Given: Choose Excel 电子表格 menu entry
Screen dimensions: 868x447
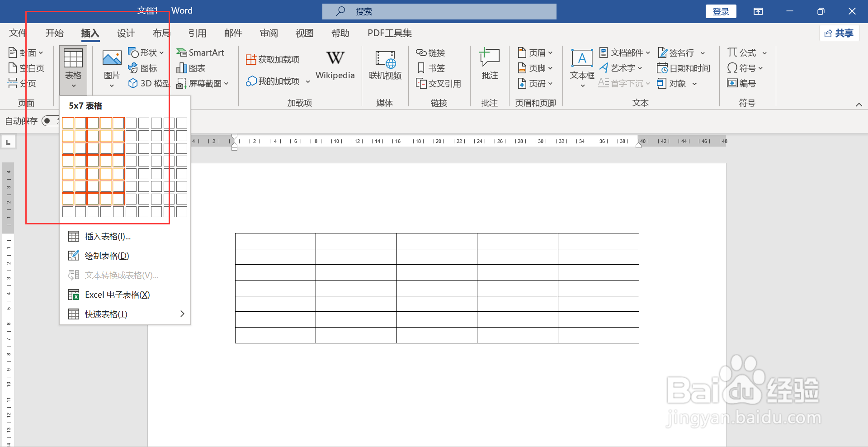Looking at the screenshot, I should pyautogui.click(x=125, y=295).
